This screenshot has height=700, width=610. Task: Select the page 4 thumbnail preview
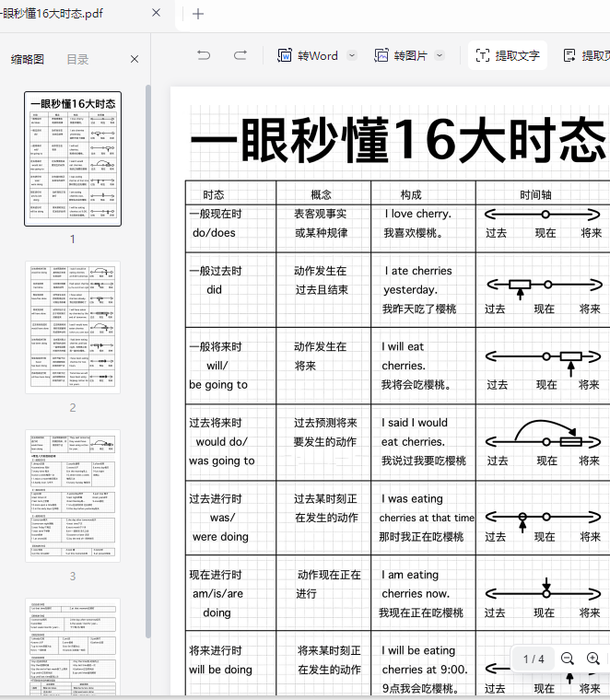pyautogui.click(x=73, y=647)
